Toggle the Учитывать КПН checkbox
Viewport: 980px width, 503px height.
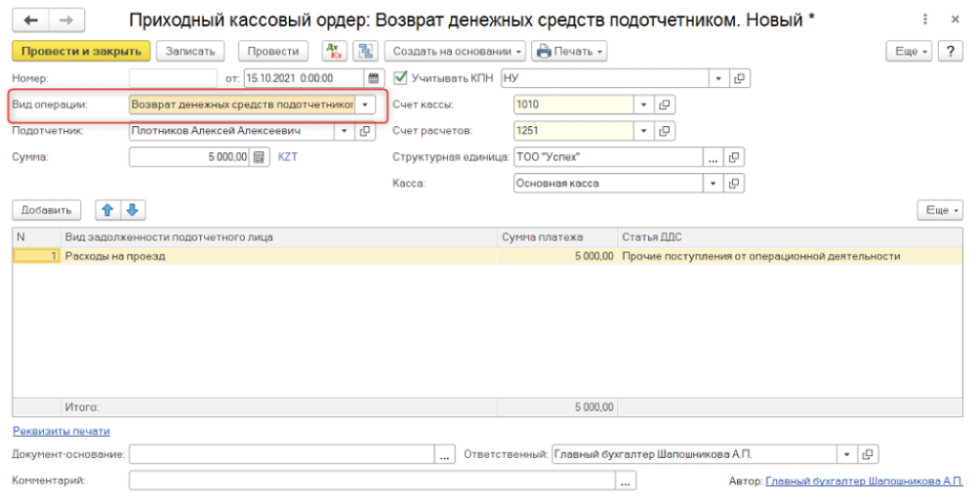401,78
